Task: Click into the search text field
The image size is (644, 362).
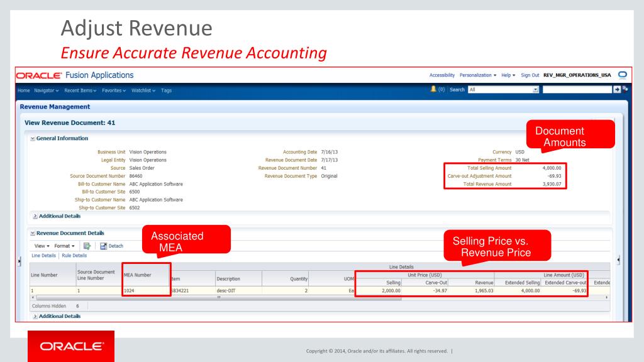Action: (577, 89)
